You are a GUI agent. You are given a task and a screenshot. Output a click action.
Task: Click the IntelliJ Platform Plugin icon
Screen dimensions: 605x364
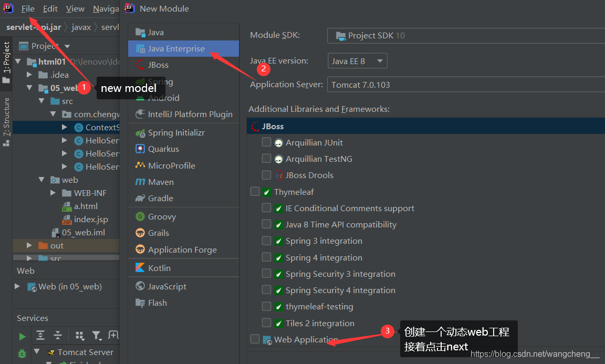coord(140,115)
